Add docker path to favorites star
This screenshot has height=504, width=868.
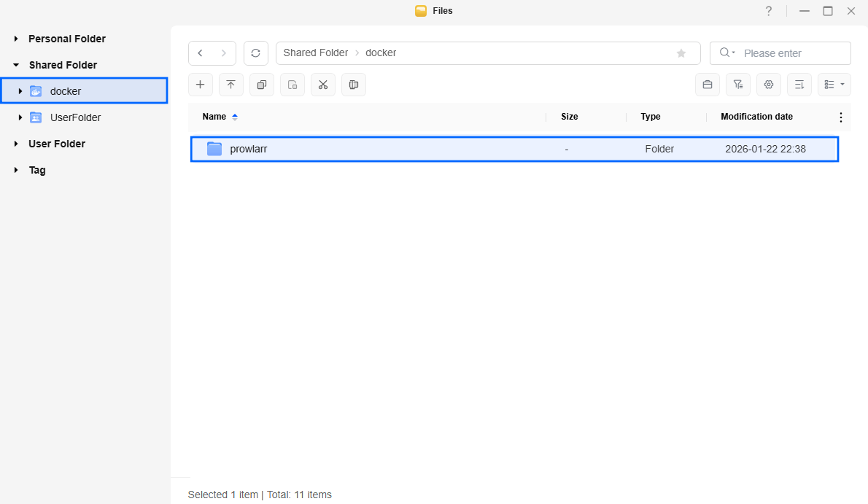tap(681, 53)
